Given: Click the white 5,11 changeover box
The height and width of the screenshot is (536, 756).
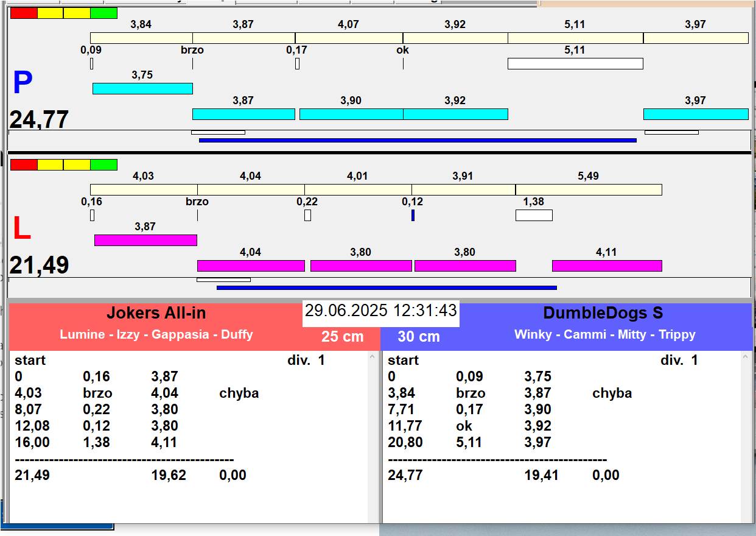Looking at the screenshot, I should tap(575, 63).
